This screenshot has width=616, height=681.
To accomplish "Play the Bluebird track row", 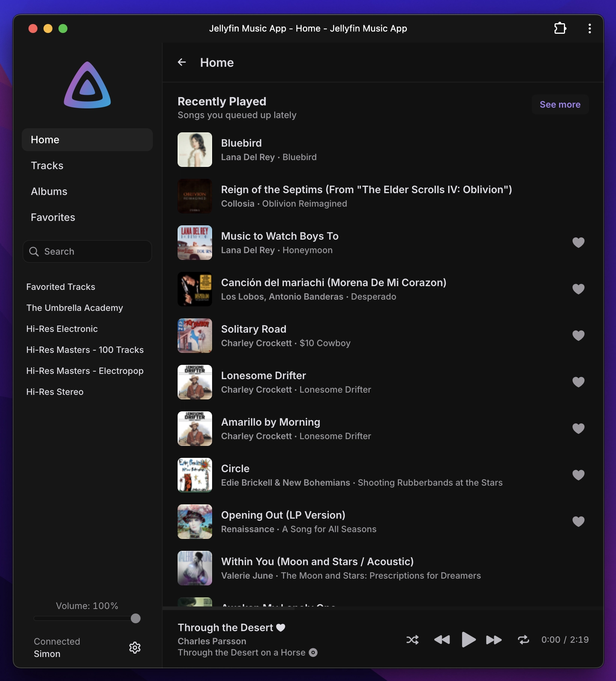I will click(383, 150).
